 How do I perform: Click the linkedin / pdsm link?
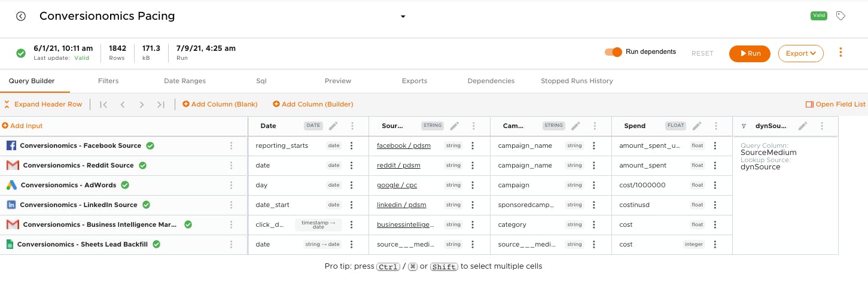(x=401, y=205)
